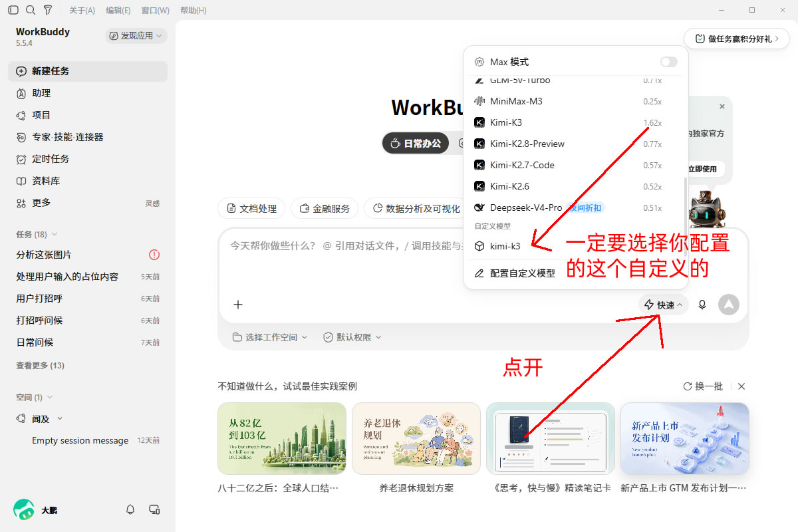Image resolution: width=798 pixels, height=532 pixels.
Task: Open the task 打招呼问候
Action: [x=88, y=321]
